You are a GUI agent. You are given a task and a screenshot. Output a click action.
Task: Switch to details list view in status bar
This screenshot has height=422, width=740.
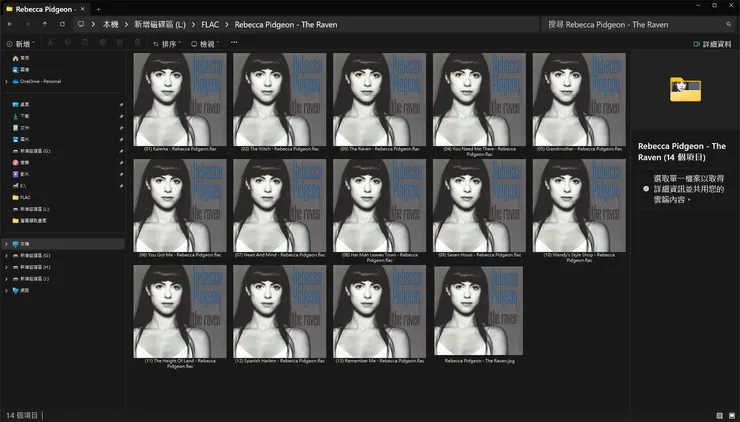[719, 415]
